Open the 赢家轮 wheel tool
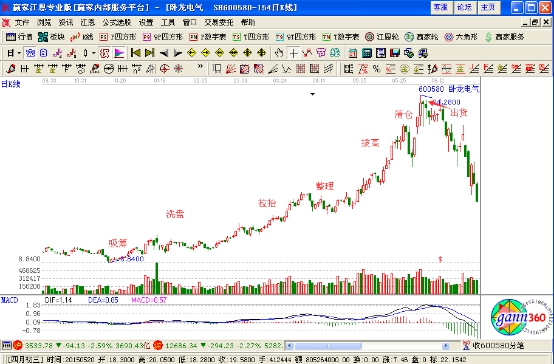The image size is (554, 364). point(422,37)
